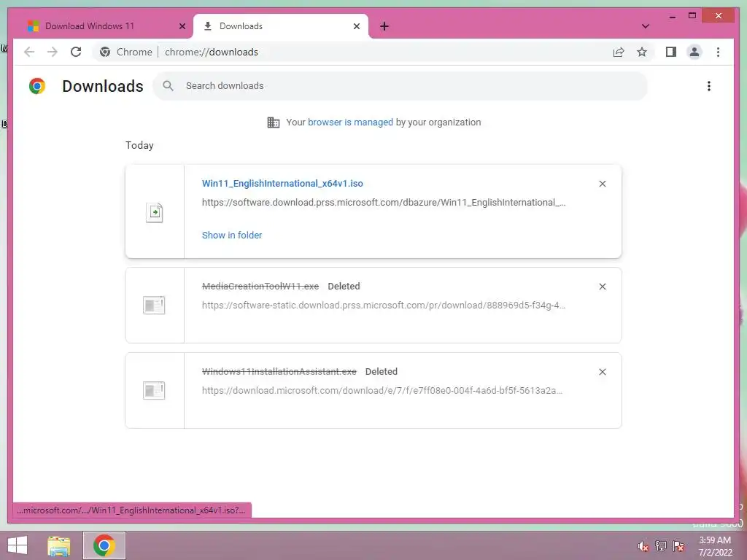Bookmark this page with the star icon

click(x=642, y=52)
